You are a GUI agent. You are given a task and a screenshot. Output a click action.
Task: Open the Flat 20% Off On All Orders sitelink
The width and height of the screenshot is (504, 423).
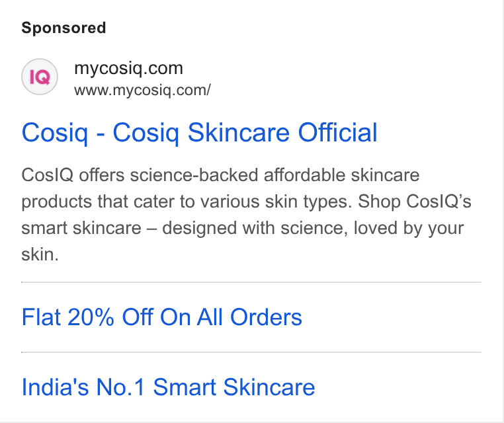[x=161, y=317]
